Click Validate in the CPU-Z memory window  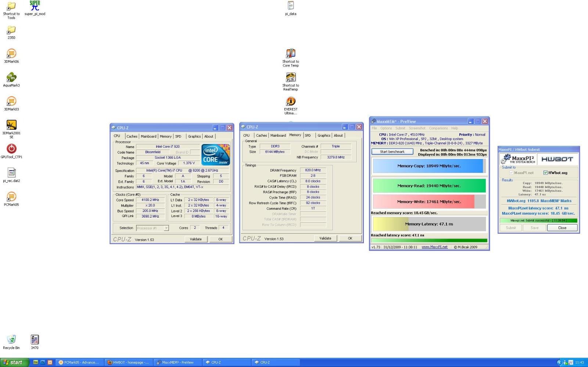(325, 238)
